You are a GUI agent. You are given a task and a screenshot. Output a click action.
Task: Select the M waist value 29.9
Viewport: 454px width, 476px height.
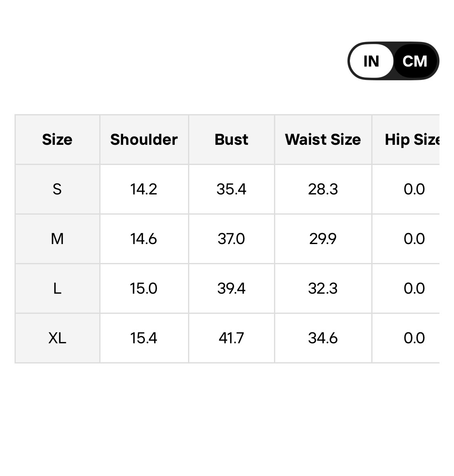point(323,239)
